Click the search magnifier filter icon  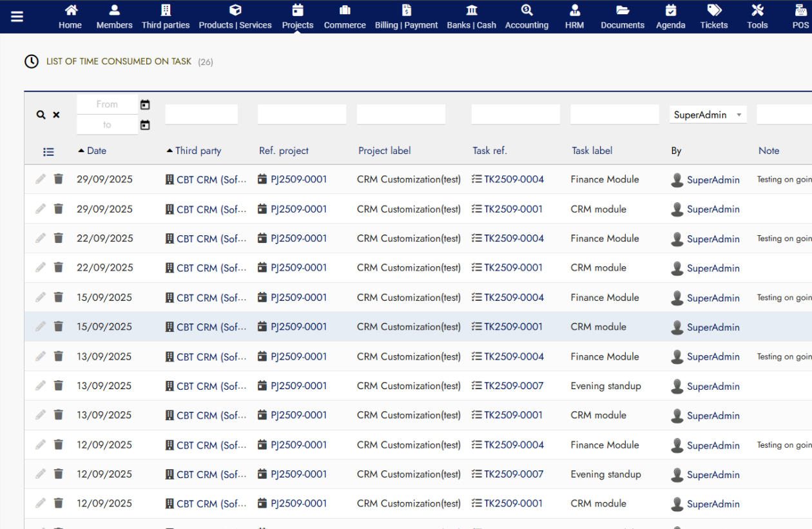tap(41, 115)
